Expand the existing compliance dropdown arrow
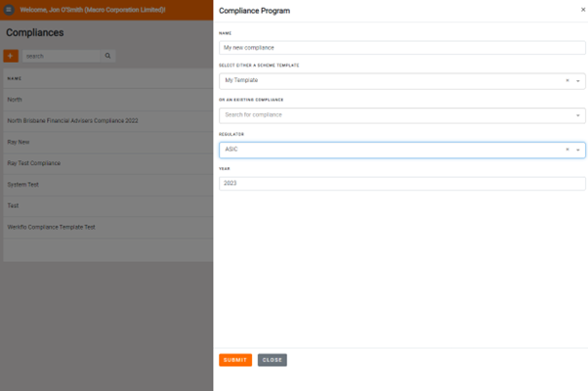The height and width of the screenshot is (391, 588). 578,115
